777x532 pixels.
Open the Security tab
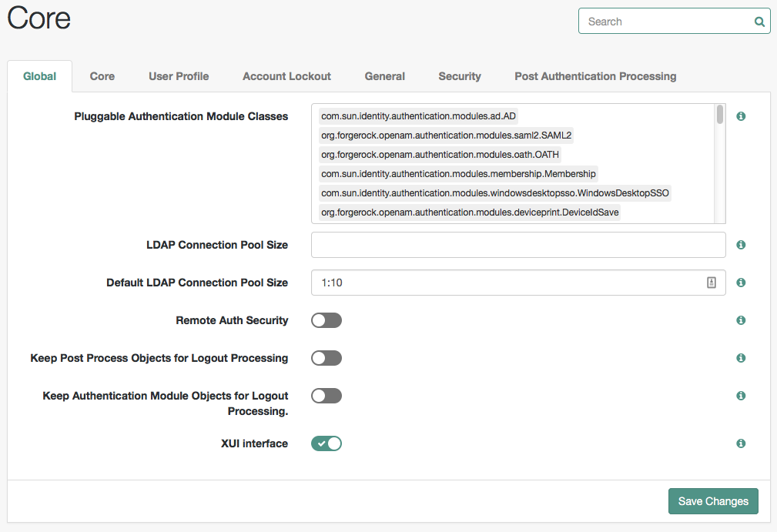tap(460, 76)
